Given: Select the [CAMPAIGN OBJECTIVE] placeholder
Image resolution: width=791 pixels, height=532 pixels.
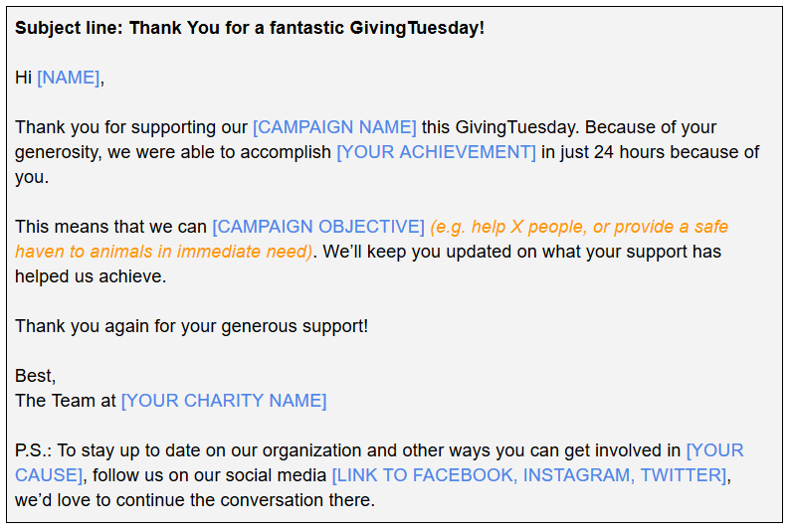Looking at the screenshot, I should [318, 227].
